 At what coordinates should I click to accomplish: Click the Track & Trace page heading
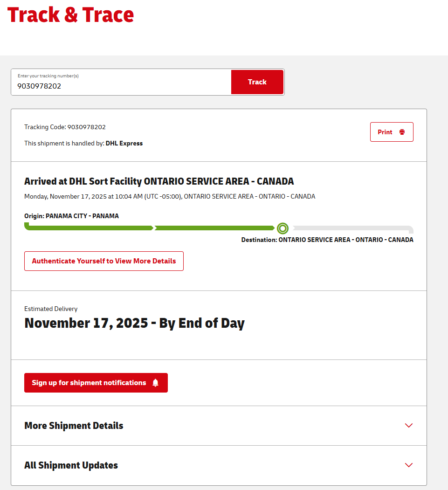(x=70, y=15)
